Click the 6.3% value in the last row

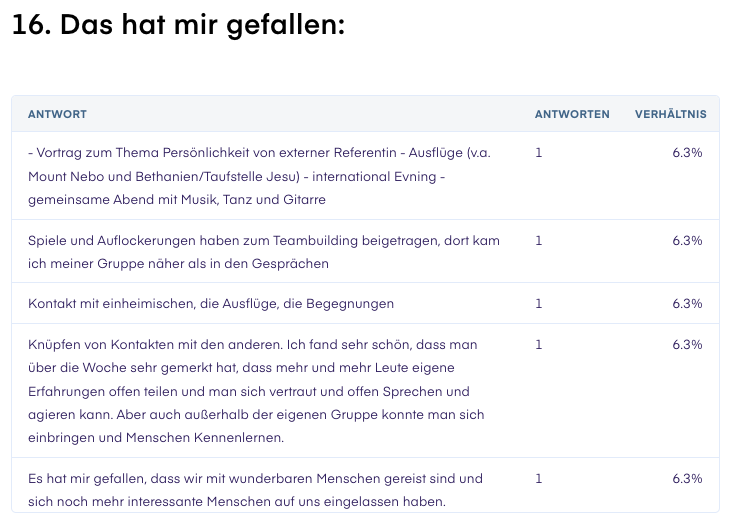click(687, 479)
